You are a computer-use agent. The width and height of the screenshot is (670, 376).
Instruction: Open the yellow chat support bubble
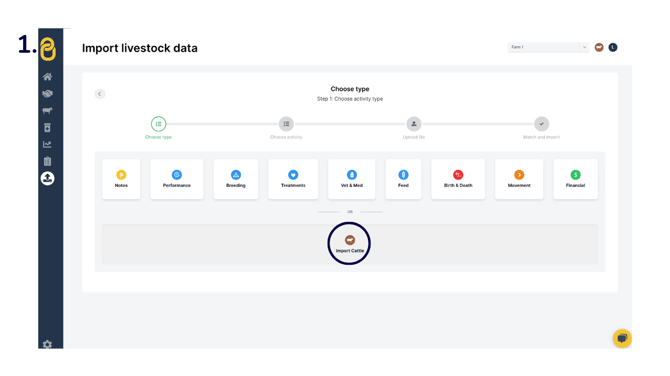[622, 338]
